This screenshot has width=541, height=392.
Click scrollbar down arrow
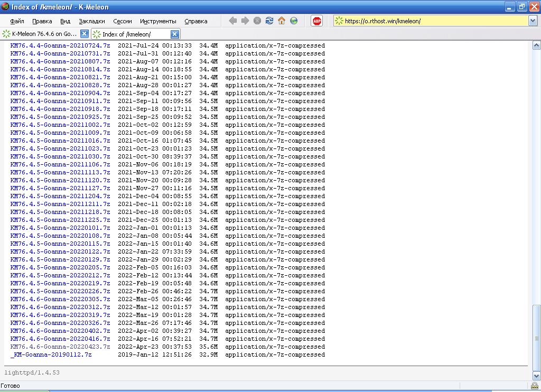(x=537, y=376)
